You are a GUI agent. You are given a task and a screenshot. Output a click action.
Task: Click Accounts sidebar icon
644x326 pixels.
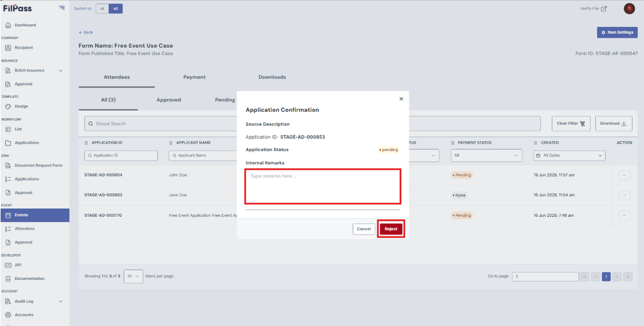tap(8, 315)
